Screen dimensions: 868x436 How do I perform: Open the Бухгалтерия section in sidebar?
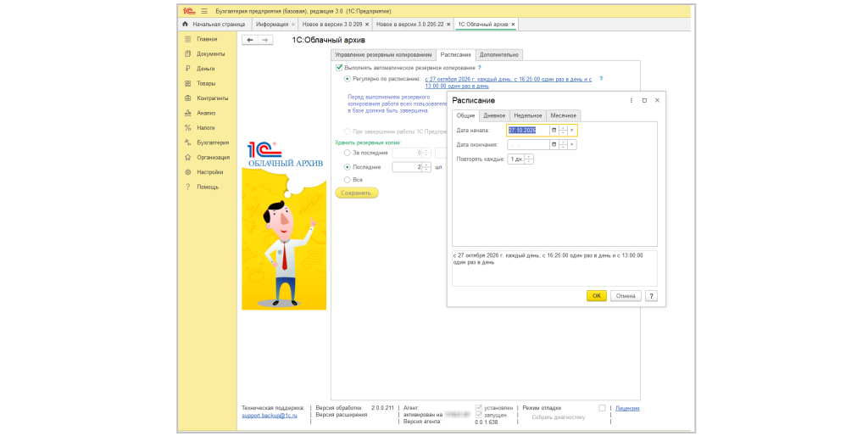point(213,143)
